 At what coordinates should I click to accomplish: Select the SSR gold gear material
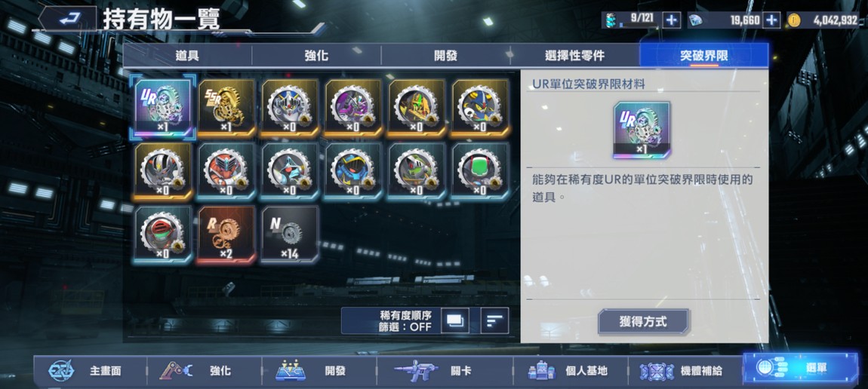point(226,107)
